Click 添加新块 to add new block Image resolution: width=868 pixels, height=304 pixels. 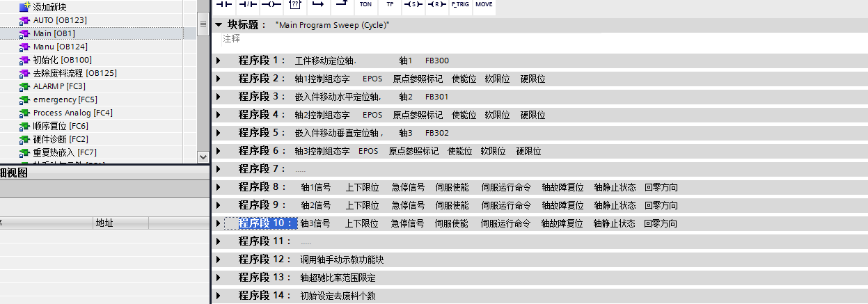tap(51, 6)
